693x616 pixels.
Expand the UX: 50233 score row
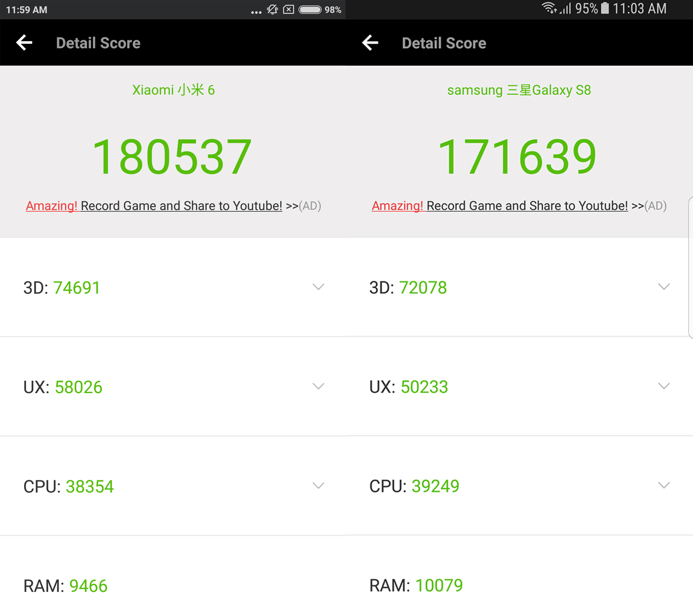point(519,386)
